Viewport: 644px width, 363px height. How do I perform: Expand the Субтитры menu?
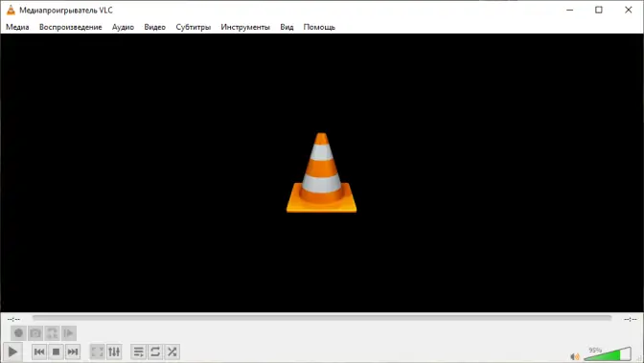click(x=193, y=27)
